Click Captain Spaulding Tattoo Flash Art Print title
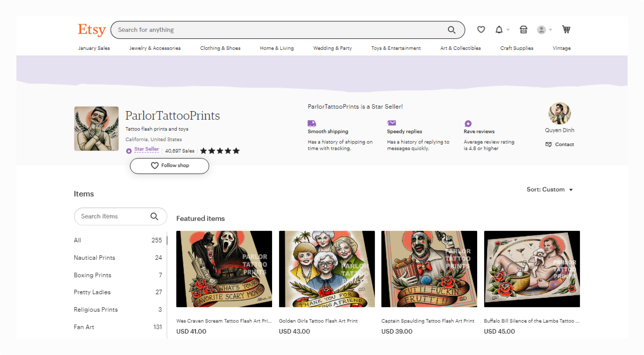 pos(428,321)
